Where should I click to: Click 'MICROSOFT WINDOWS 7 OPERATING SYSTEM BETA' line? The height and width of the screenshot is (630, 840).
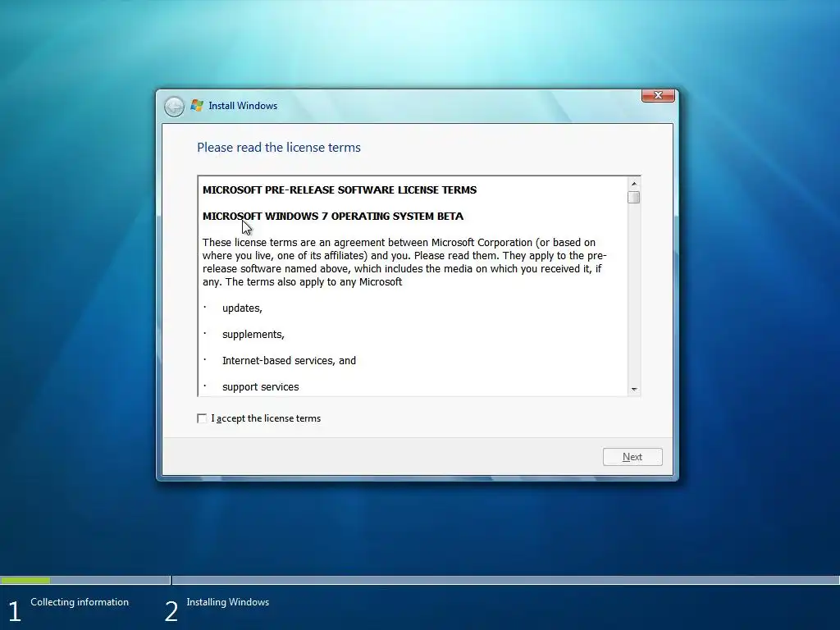coord(333,217)
